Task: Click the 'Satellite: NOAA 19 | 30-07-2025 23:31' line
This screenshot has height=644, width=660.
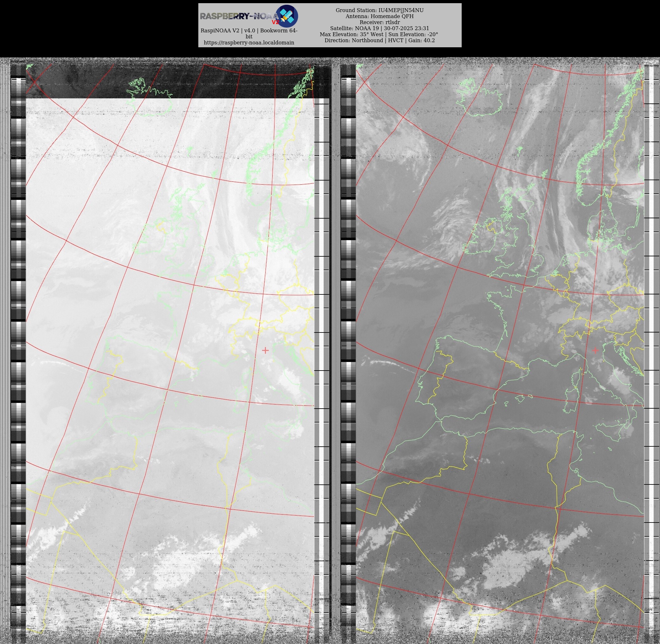Action: 379,29
